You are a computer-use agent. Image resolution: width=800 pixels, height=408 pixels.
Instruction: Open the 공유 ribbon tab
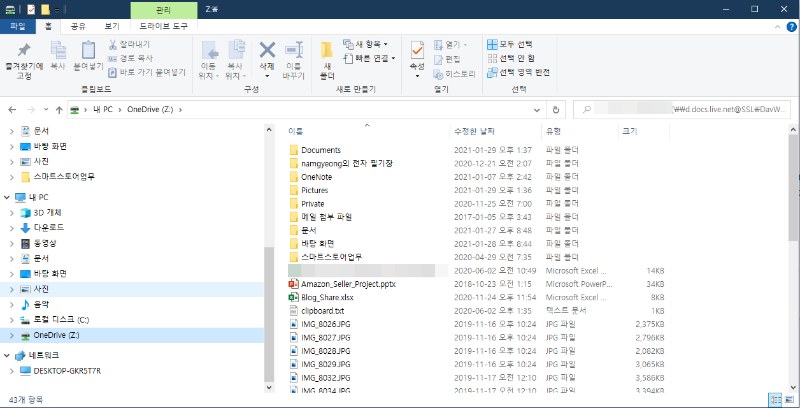[x=79, y=26]
